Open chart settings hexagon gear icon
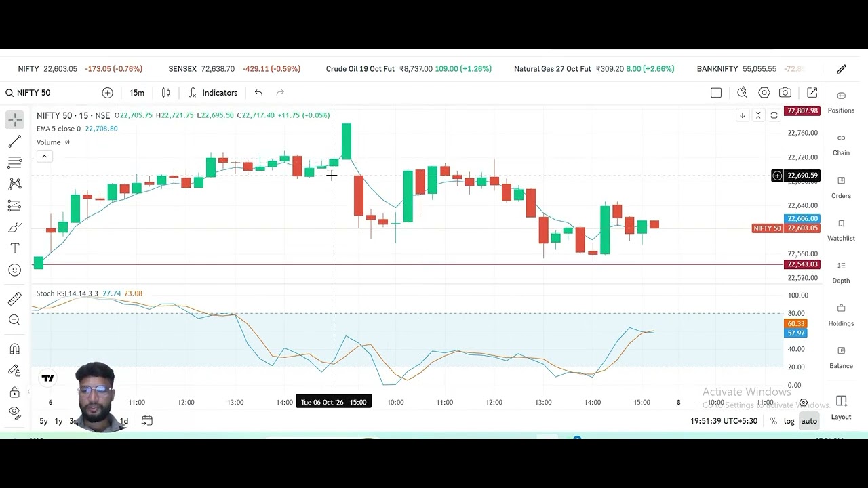The image size is (868, 488). click(x=764, y=93)
